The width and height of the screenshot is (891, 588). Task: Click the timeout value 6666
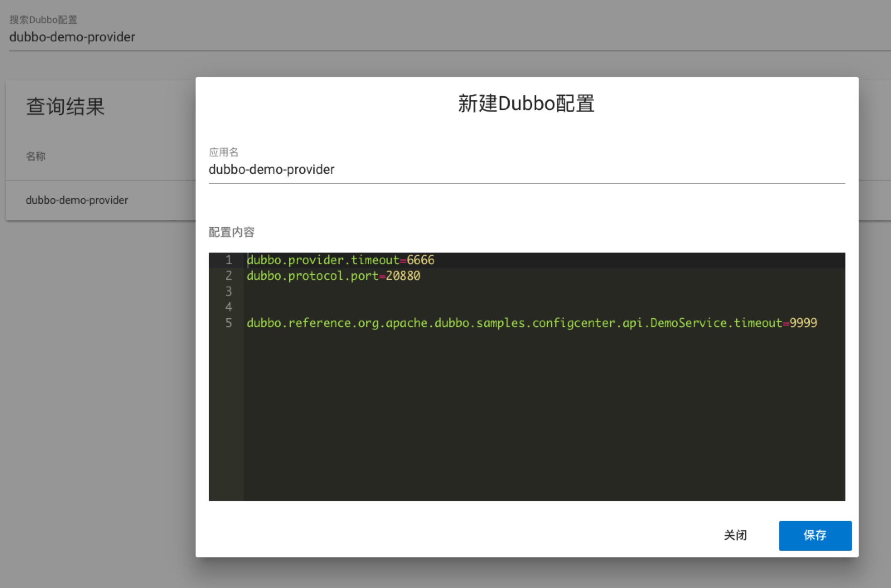click(421, 260)
